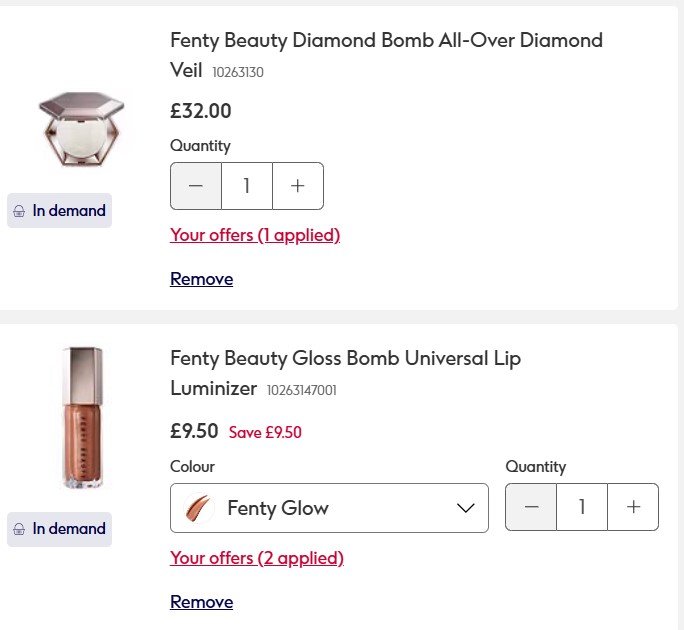The height and width of the screenshot is (630, 684).
Task: Click plus button for Gloss Bomb quantity
Action: click(633, 508)
